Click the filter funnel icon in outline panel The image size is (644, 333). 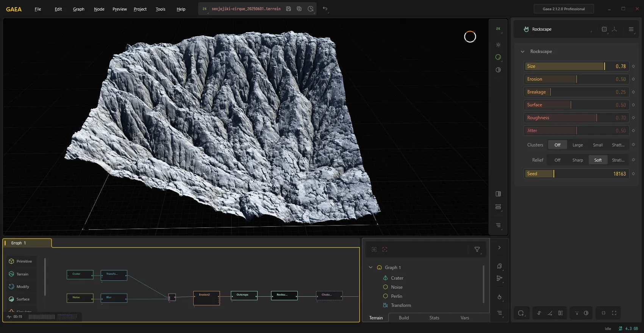477,249
